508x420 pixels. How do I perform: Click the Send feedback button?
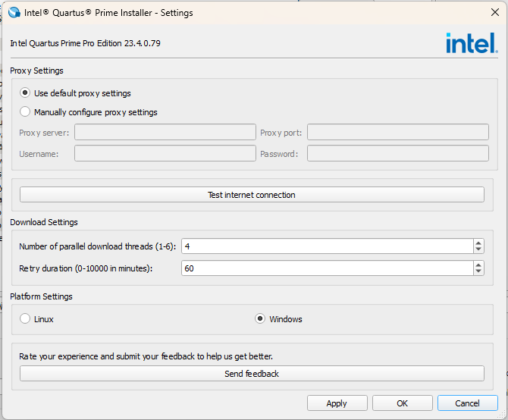(x=252, y=374)
